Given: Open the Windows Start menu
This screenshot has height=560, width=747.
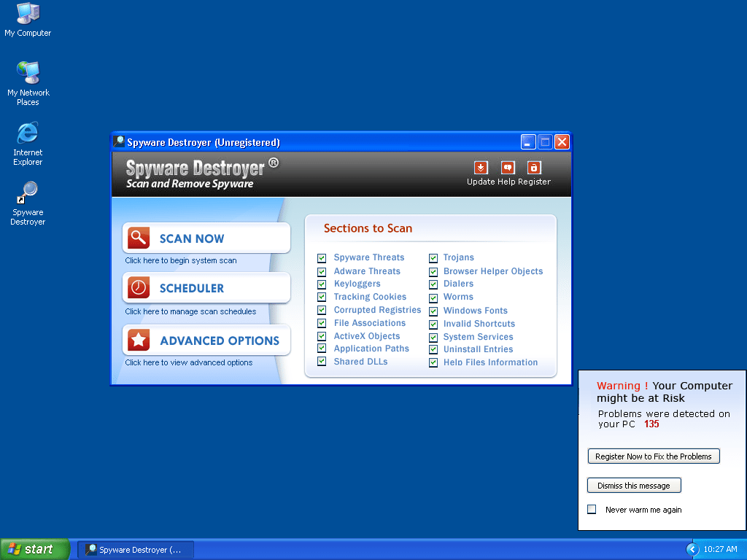Looking at the screenshot, I should [34, 549].
